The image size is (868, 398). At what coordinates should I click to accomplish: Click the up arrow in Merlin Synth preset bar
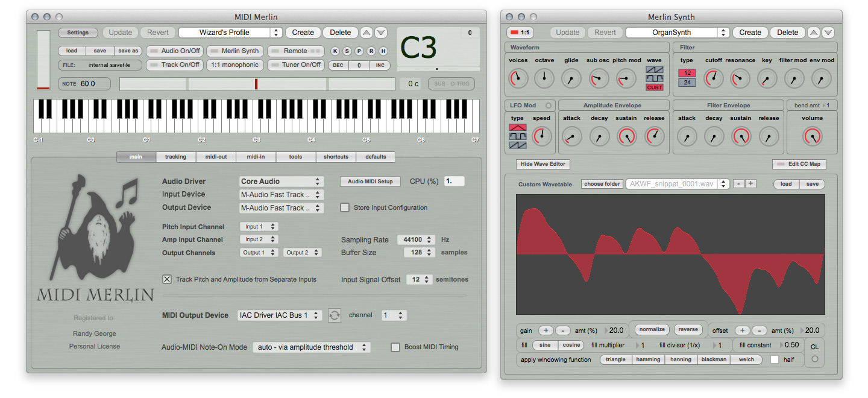pos(814,33)
